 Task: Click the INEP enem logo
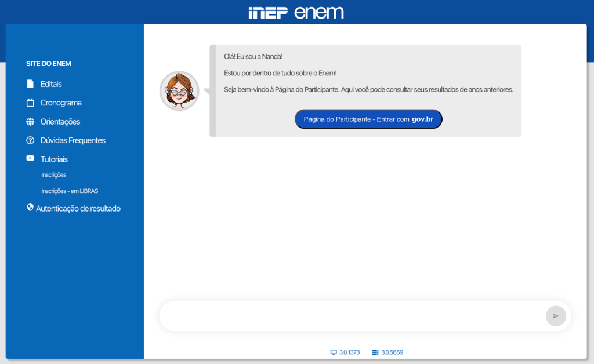296,12
